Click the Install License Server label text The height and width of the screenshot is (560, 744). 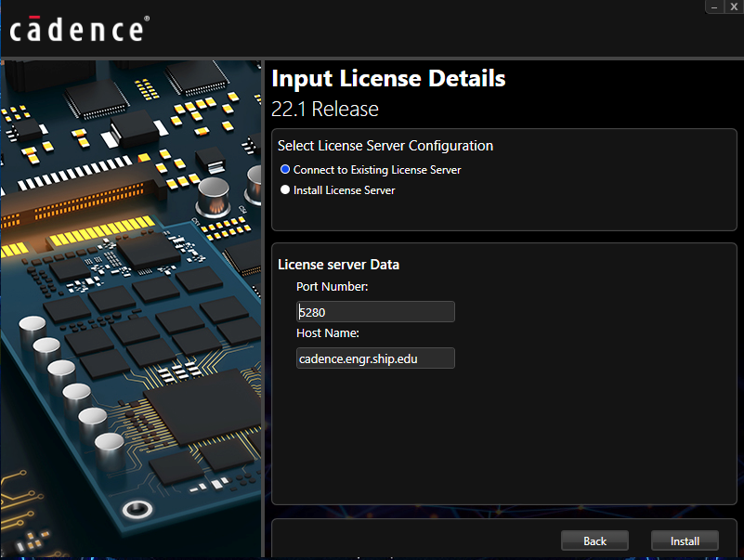point(345,190)
